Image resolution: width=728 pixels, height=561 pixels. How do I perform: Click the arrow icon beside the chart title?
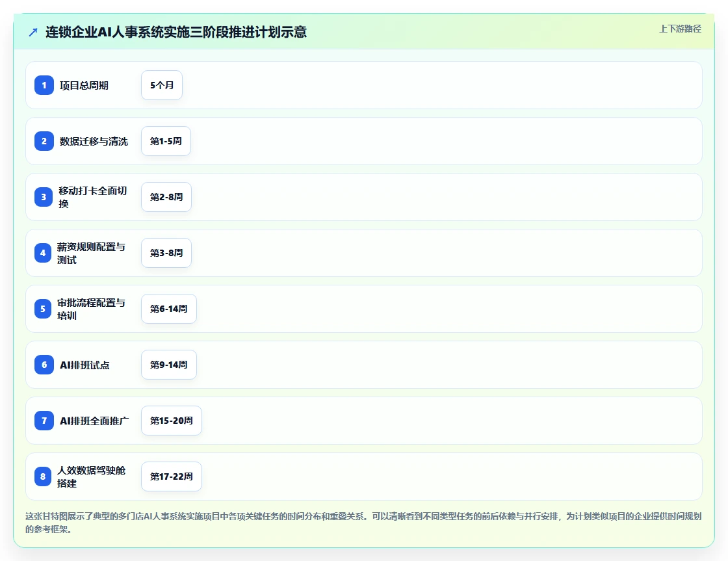click(x=33, y=32)
